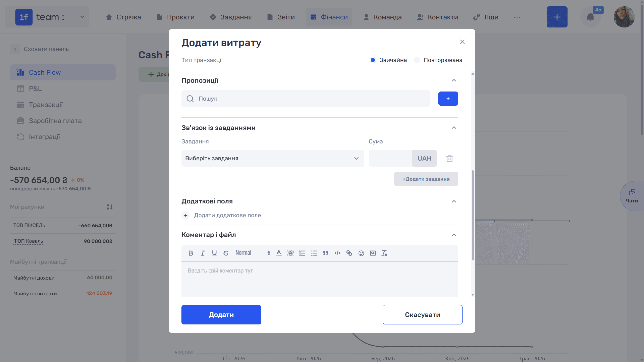Open the ТОВ ПІКСЕЛЬ account
Viewport: 644px width, 362px height.
tap(29, 225)
